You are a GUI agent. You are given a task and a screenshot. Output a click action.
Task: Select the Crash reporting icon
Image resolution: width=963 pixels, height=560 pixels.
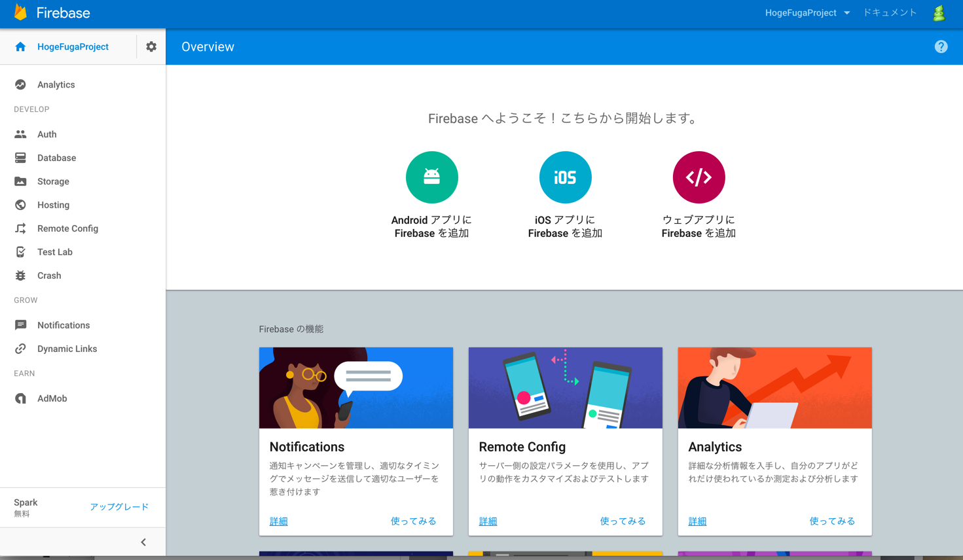click(20, 275)
